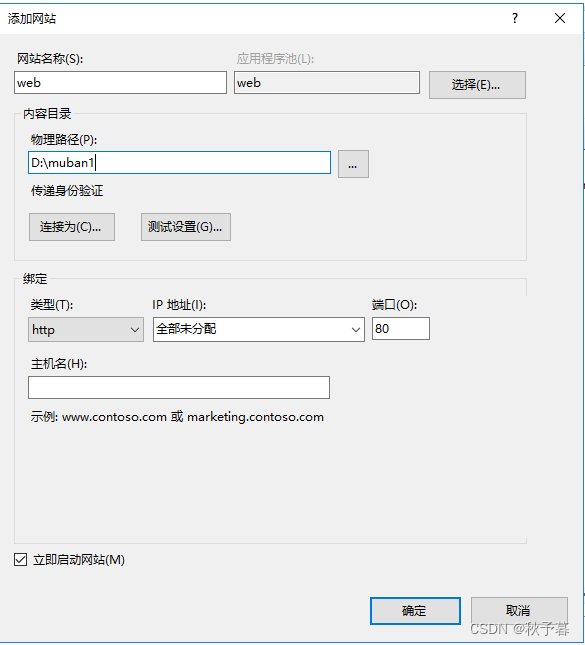Place cursor in 物理路径 field D:\muban1
Image resolution: width=585 pixels, height=645 pixels.
(x=179, y=162)
